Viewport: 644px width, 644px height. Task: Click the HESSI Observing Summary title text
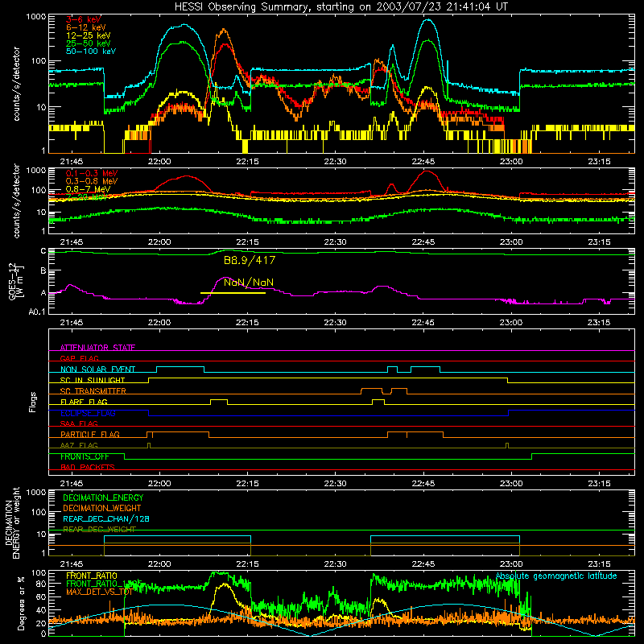click(341, 6)
